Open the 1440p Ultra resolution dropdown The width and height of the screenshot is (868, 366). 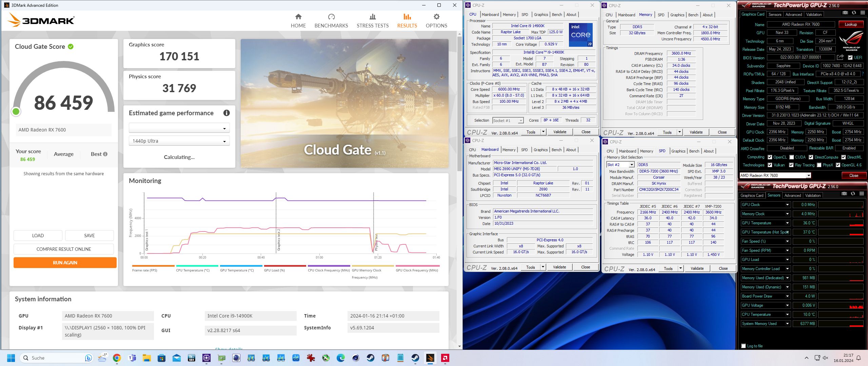coord(179,141)
